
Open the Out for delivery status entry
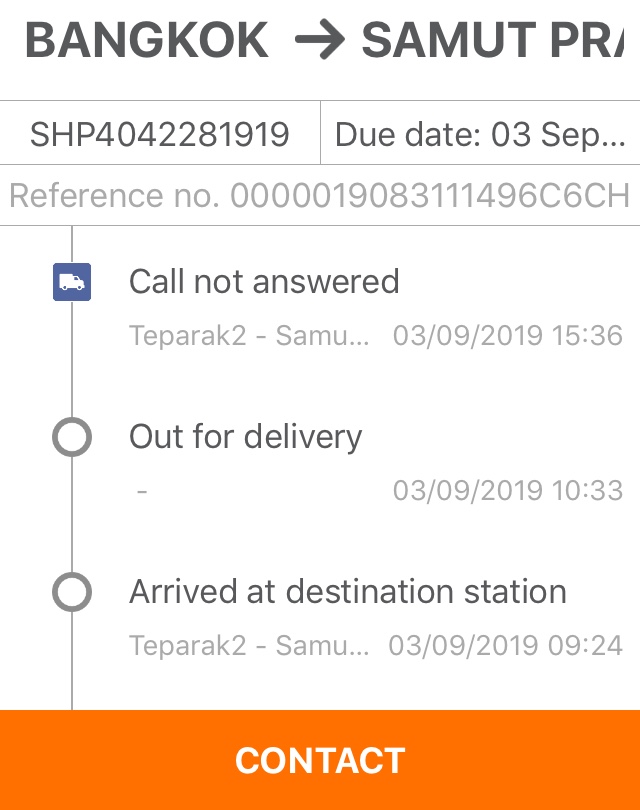(x=245, y=437)
